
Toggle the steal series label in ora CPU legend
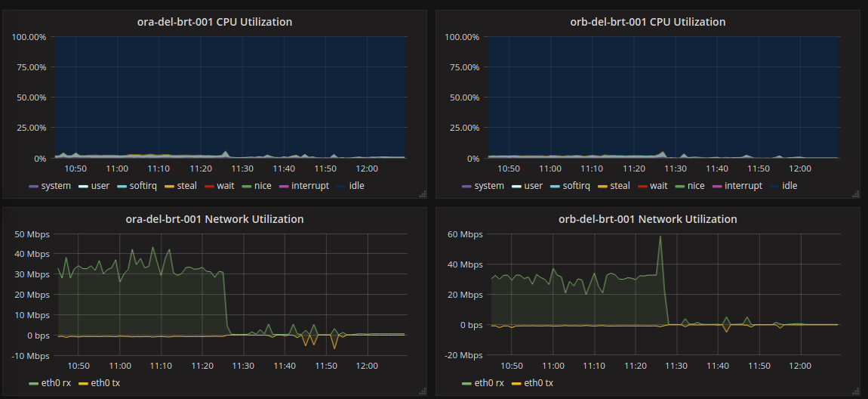186,186
